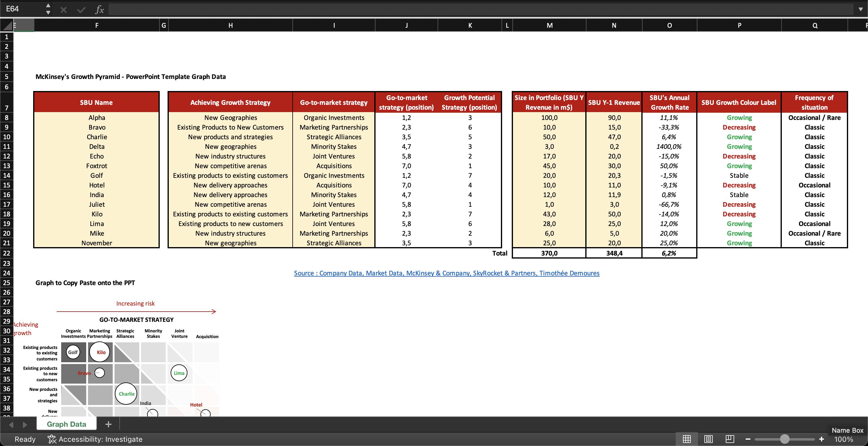Viewport: 868px width, 446px height.
Task: Click the cell containing Alpha
Action: coord(97,118)
